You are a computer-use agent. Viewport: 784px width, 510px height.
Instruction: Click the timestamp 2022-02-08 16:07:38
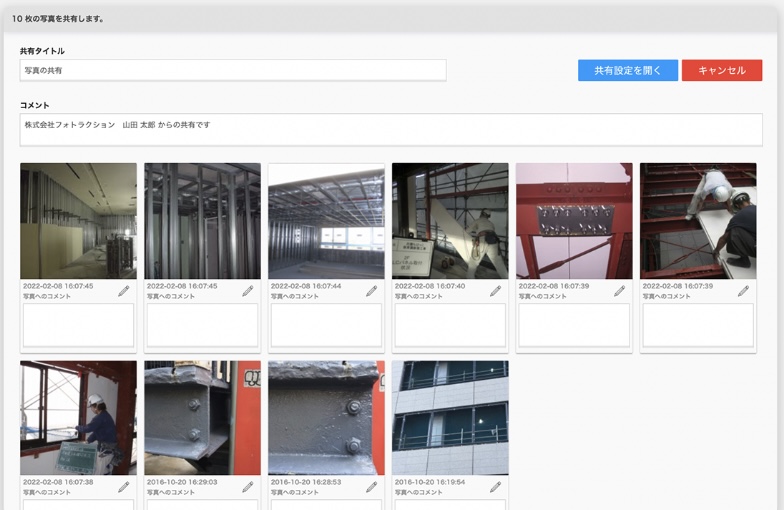[58, 482]
